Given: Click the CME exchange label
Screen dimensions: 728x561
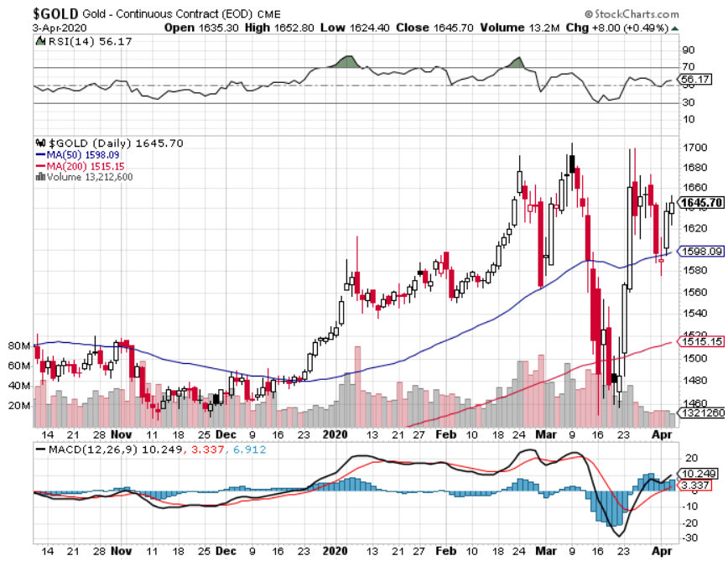Looking at the screenshot, I should pos(269,14).
